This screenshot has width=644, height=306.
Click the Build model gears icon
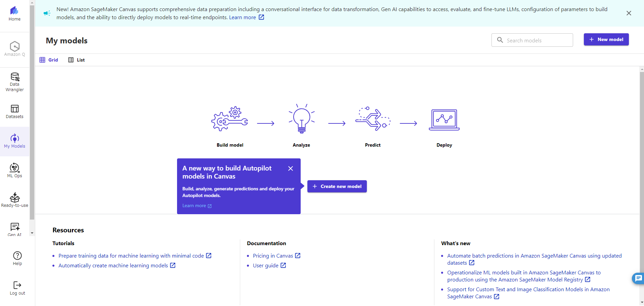click(230, 119)
